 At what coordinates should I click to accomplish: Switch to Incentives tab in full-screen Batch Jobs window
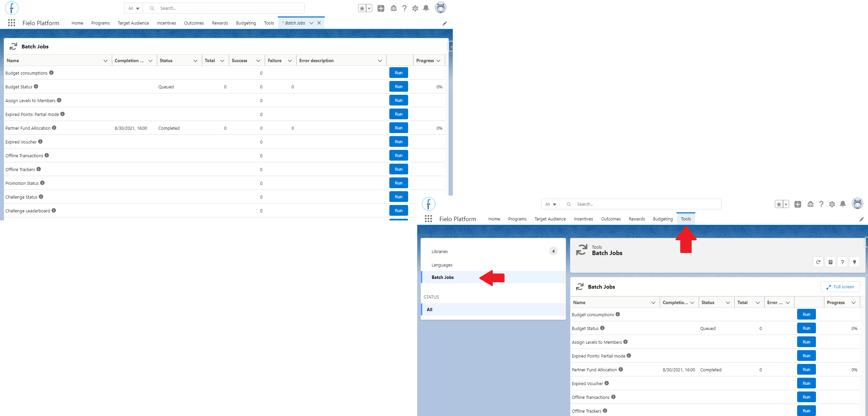point(167,23)
